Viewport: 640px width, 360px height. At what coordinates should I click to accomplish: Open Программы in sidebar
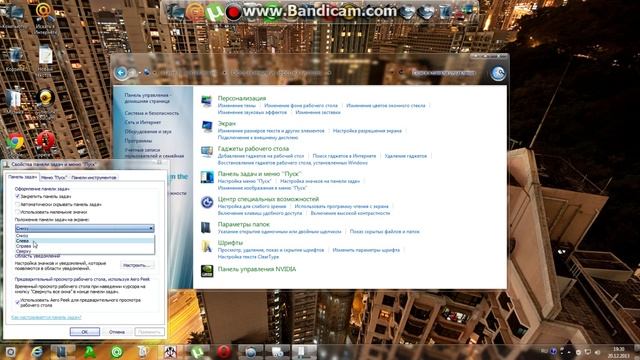tap(138, 141)
